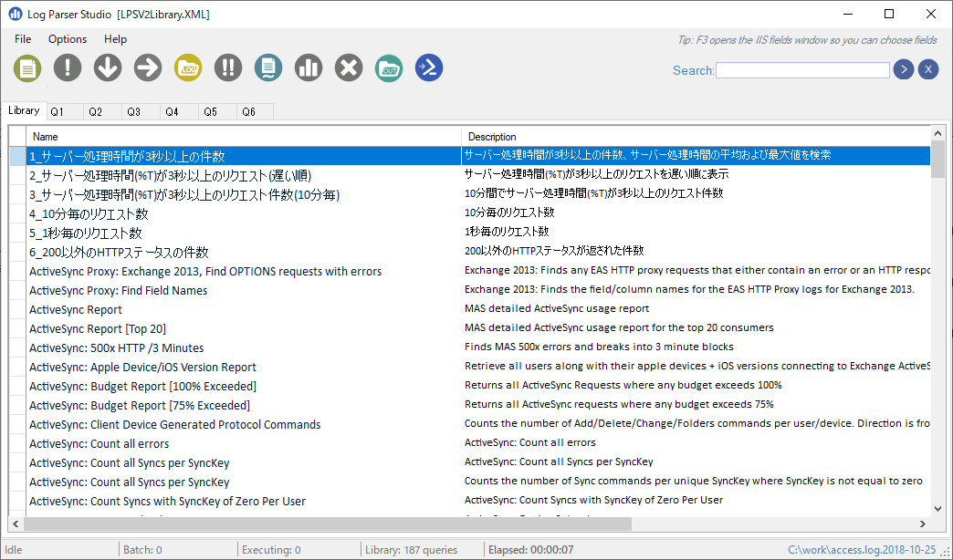
Task: Click description 'Returns all ActiveSync requests where any budget exceeds 75%'
Action: pos(619,404)
